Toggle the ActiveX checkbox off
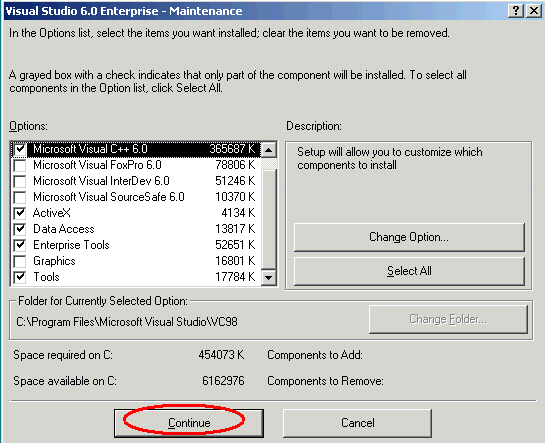 pos(20,213)
